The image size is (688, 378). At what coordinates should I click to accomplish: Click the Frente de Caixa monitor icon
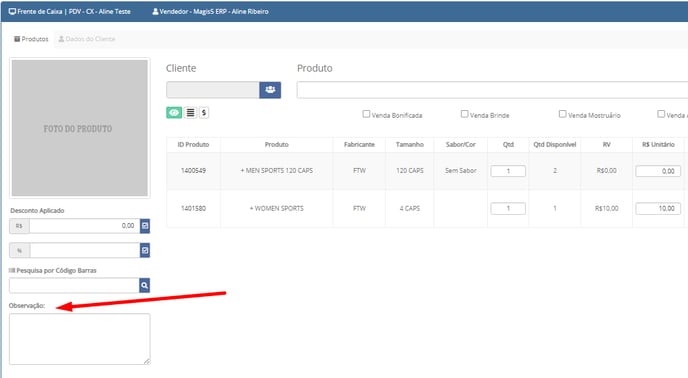pyautogui.click(x=12, y=11)
